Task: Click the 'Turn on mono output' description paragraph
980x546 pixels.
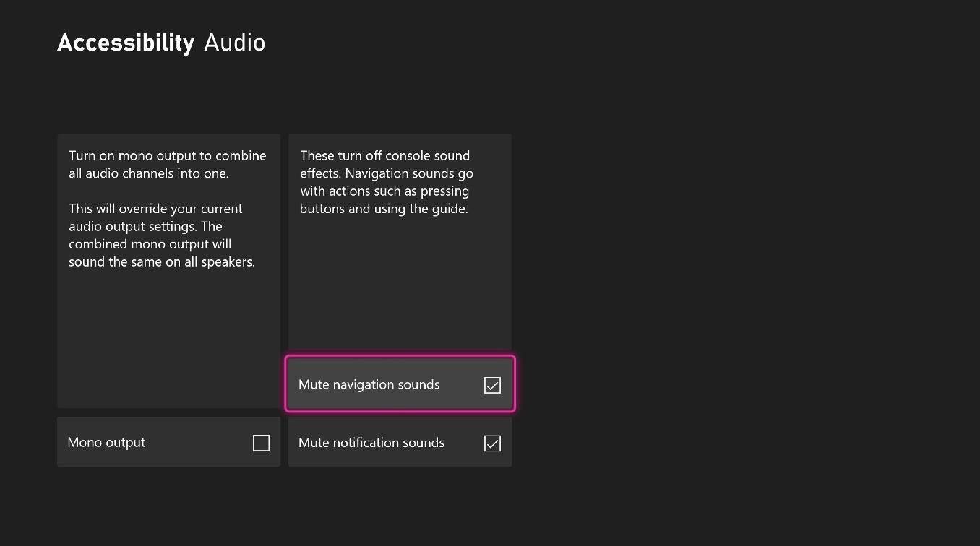Action: point(167,164)
